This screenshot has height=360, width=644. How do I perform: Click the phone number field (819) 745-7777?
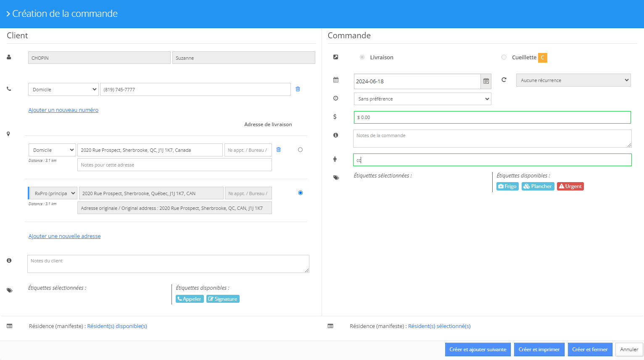click(x=195, y=90)
